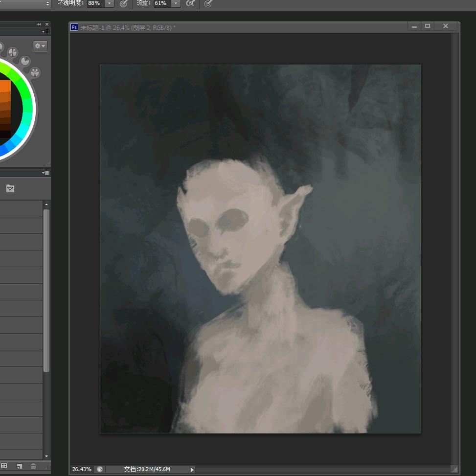Image resolution: width=476 pixels, height=476 pixels.
Task: Toggle pen pressure for opacity icon
Action: tap(124, 4)
